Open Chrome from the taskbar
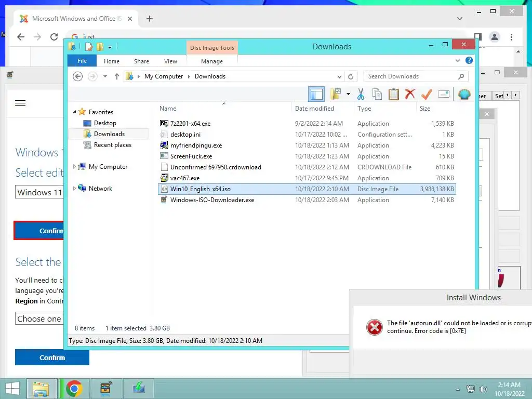The image size is (532, 399). pos(74,389)
